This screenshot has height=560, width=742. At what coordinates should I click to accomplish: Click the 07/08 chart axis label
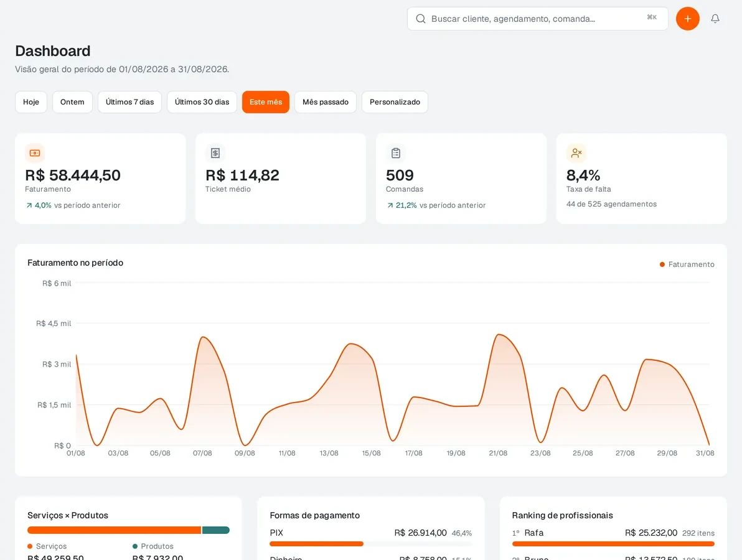[202, 453]
